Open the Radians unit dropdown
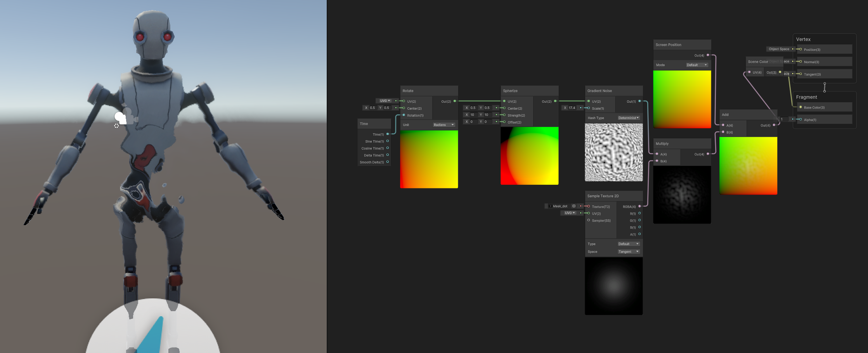 (x=444, y=125)
